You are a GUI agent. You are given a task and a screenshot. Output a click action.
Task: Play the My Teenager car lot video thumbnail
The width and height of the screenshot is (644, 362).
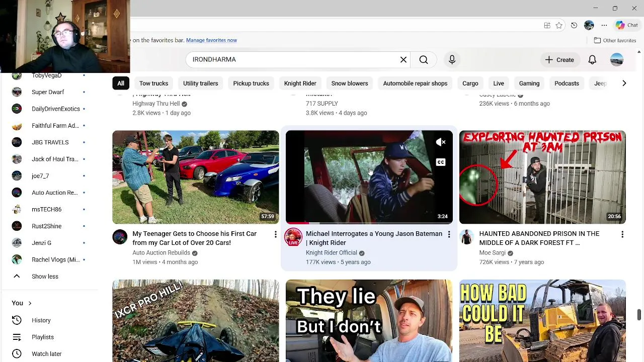(x=196, y=177)
